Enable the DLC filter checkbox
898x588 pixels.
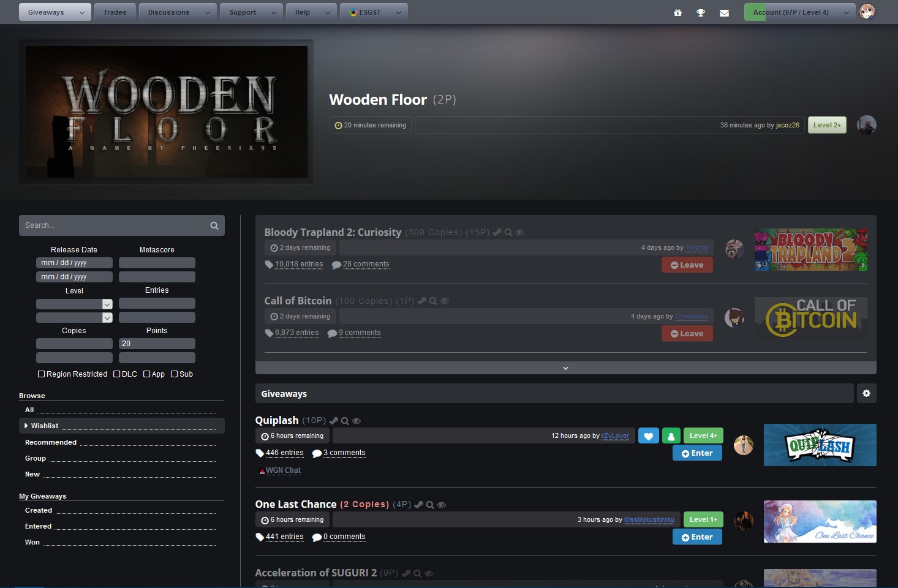click(116, 374)
